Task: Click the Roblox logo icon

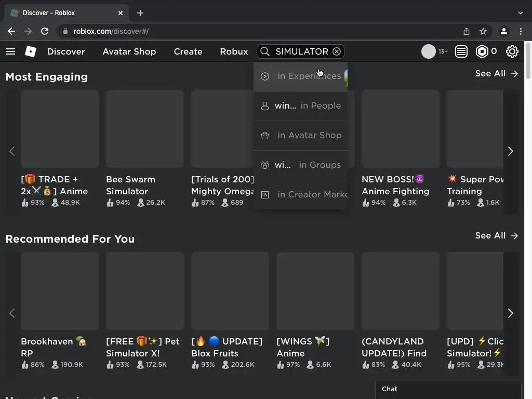Action: point(31,51)
